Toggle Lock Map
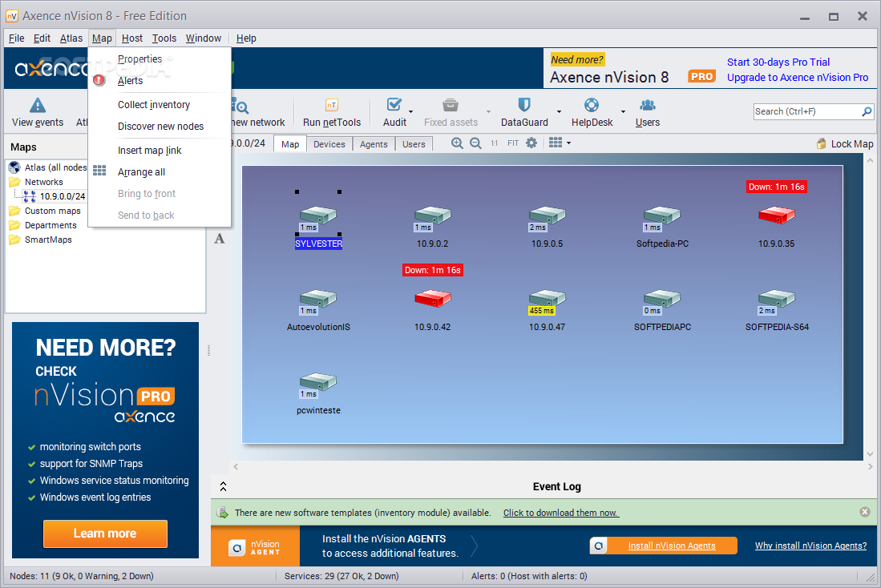Image resolution: width=881 pixels, height=588 pixels. pyautogui.click(x=845, y=143)
